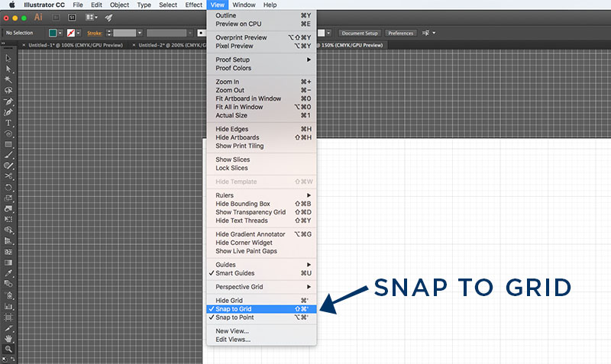Click the Document Setup button
611x364 pixels.
(360, 33)
